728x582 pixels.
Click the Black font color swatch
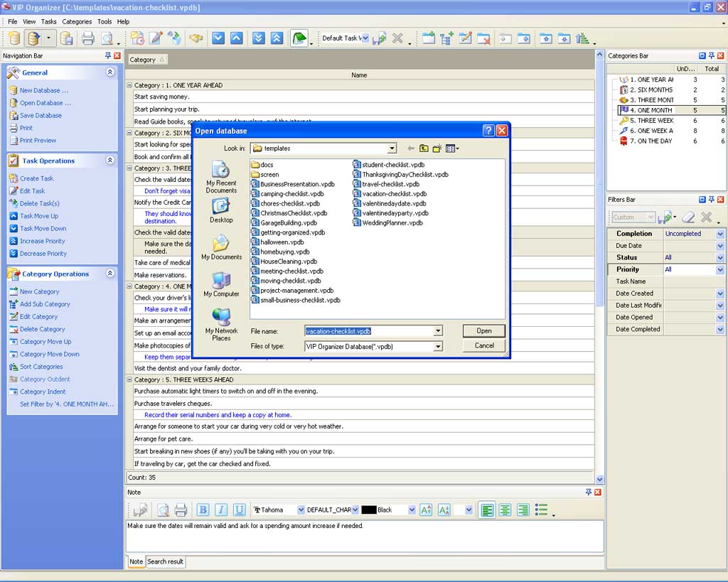pyautogui.click(x=369, y=510)
